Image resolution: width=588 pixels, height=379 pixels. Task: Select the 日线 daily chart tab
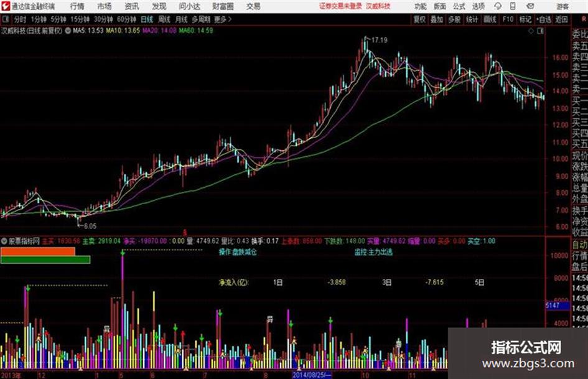[147, 19]
